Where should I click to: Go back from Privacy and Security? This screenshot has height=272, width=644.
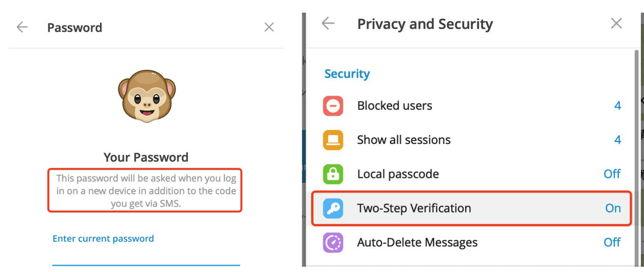pos(328,23)
